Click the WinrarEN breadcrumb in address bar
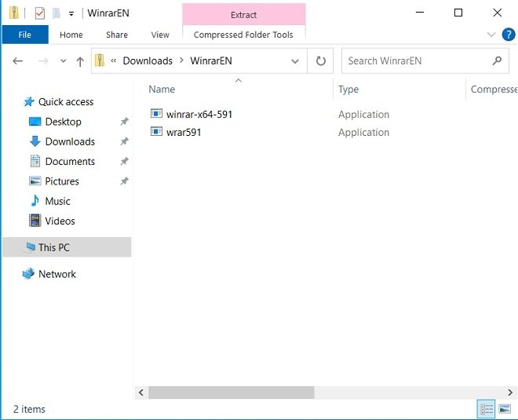 point(211,60)
